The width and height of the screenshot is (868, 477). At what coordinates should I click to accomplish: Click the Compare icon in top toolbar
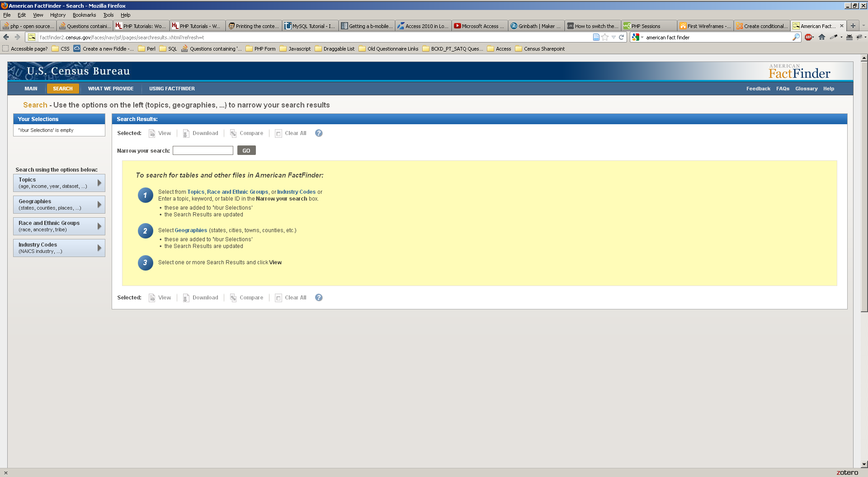(233, 133)
